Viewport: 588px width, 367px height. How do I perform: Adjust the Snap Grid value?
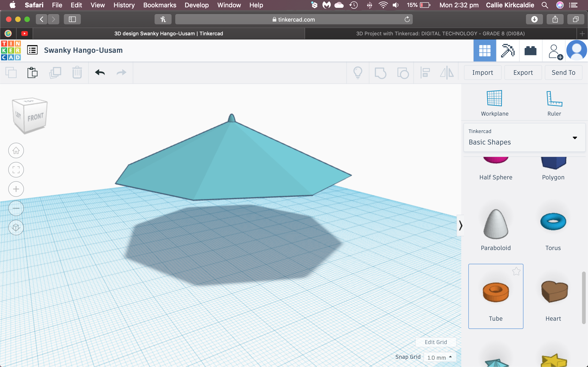tap(439, 357)
